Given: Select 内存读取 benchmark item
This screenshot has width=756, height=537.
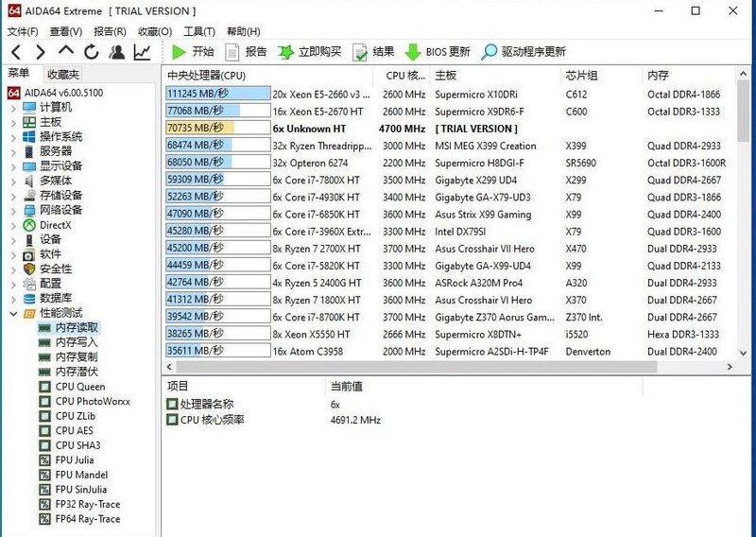Looking at the screenshot, I should pos(69,328).
